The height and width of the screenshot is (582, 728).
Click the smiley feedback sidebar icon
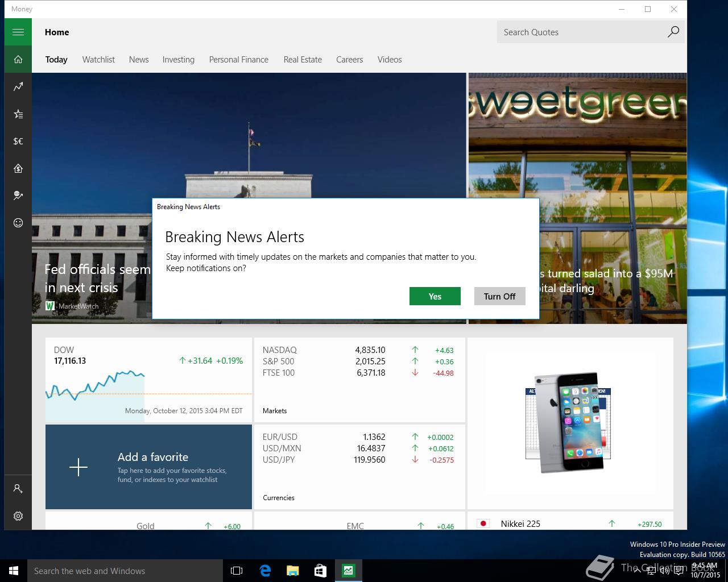click(18, 223)
